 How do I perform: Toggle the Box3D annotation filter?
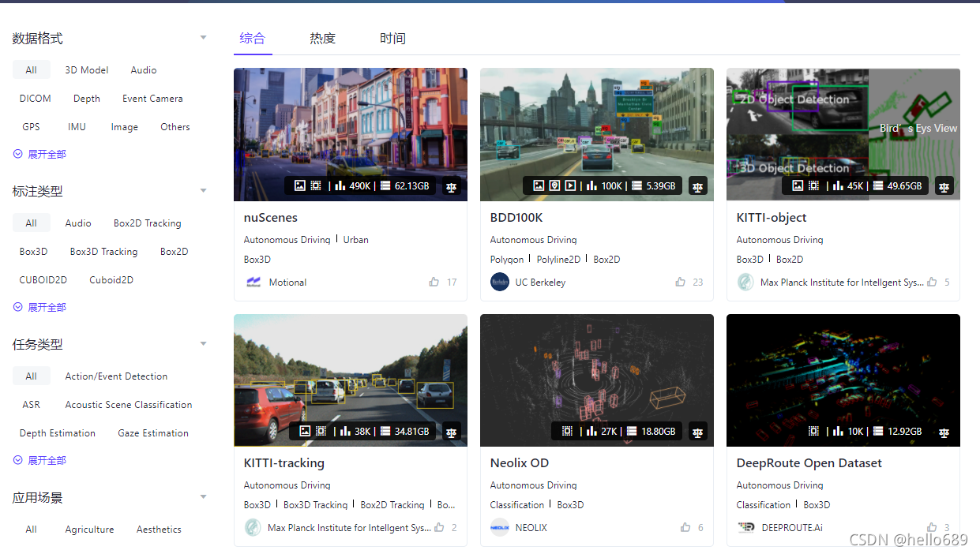[34, 251]
